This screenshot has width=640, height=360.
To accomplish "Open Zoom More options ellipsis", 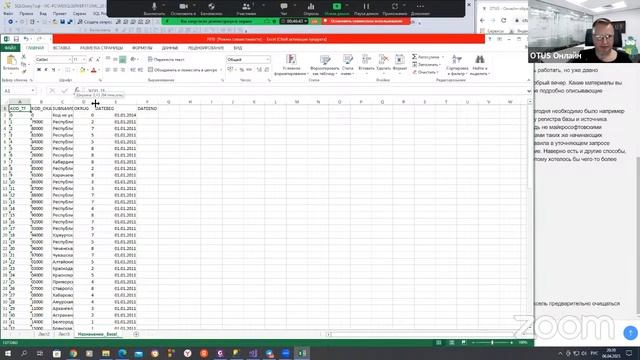I will click(x=420, y=7).
